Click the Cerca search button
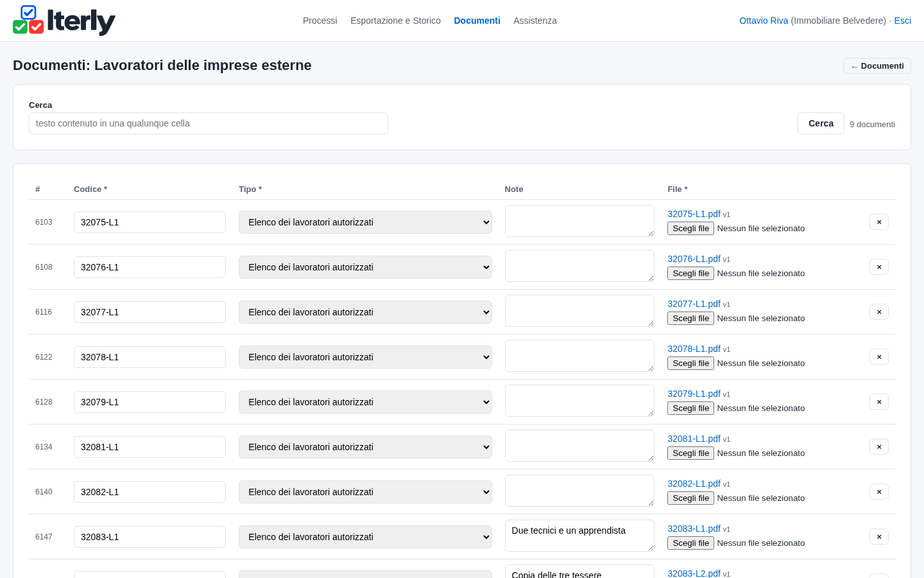The height and width of the screenshot is (578, 924). [821, 123]
